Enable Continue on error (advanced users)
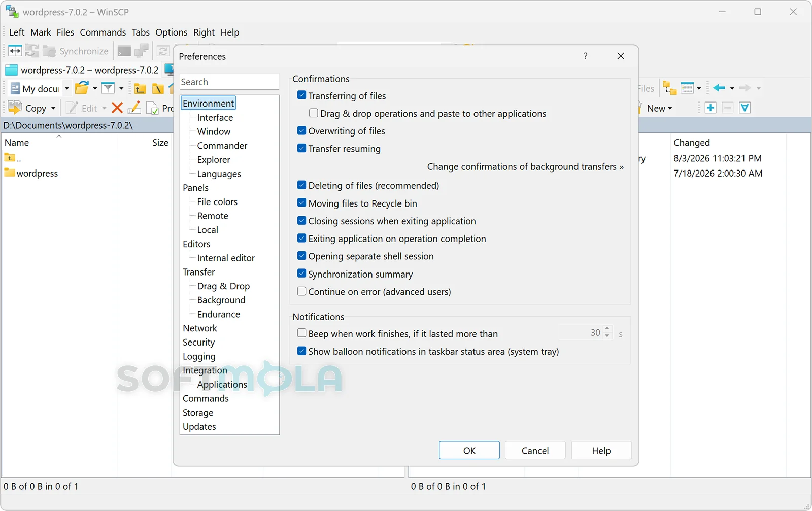 (302, 291)
